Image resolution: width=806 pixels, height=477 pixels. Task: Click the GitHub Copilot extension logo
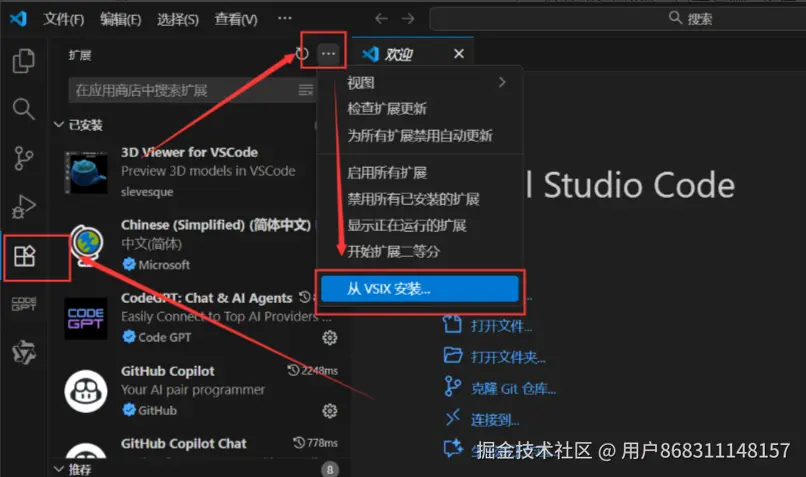(x=86, y=391)
